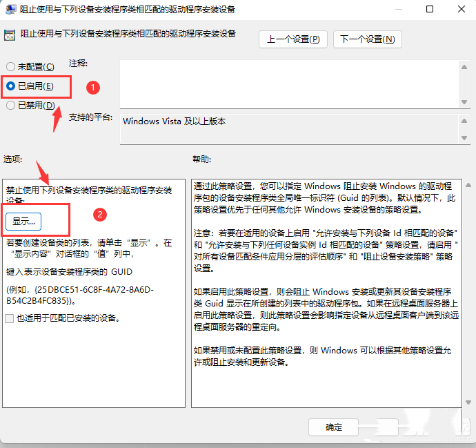Click the help panel scroll down arrow

(x=468, y=402)
